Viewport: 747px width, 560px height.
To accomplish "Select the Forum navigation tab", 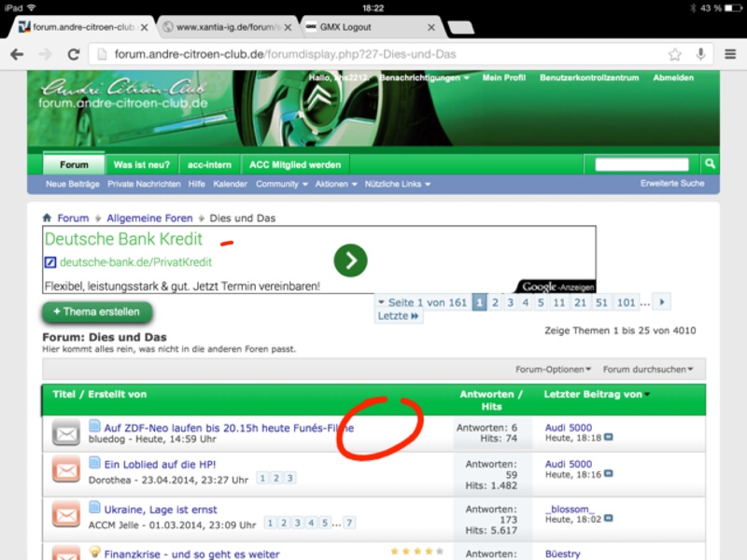I will click(74, 164).
